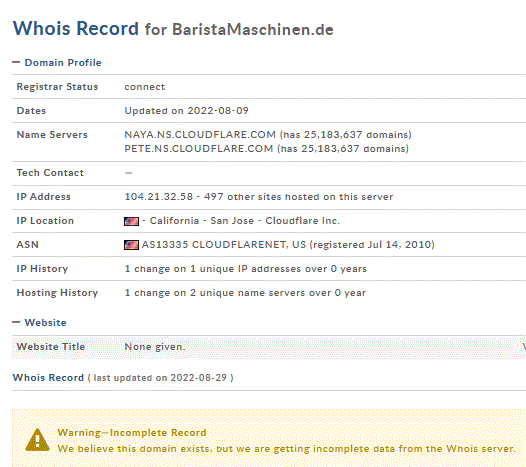The height and width of the screenshot is (467, 526).
Task: View 497 other sites on this server
Action: click(x=299, y=197)
